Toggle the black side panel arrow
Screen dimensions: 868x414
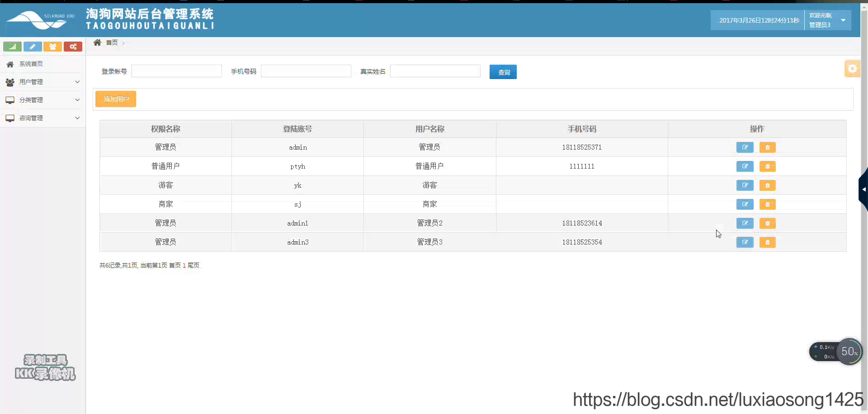click(x=863, y=189)
